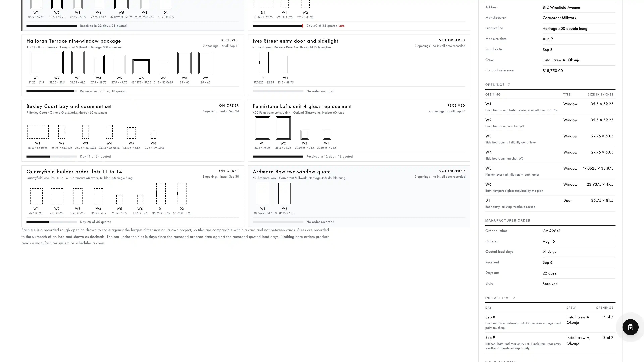Select the Sep 9 install log entry
The image size is (644, 362).
point(550,343)
